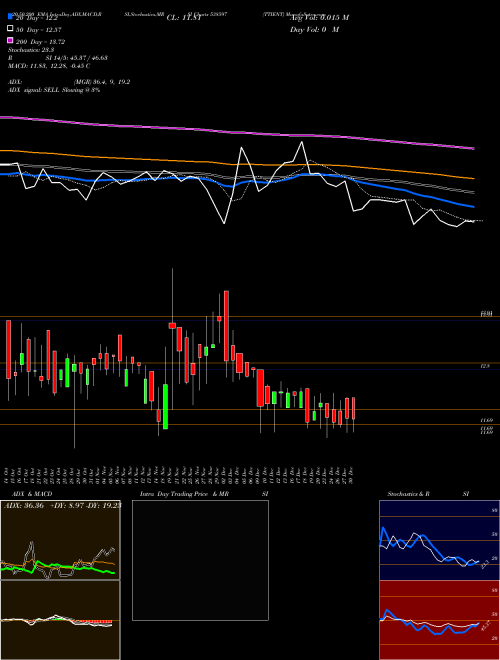Click 'Intra Day Trading Price & MR' heading
Screen dimensions: 500x660
pos(185,494)
